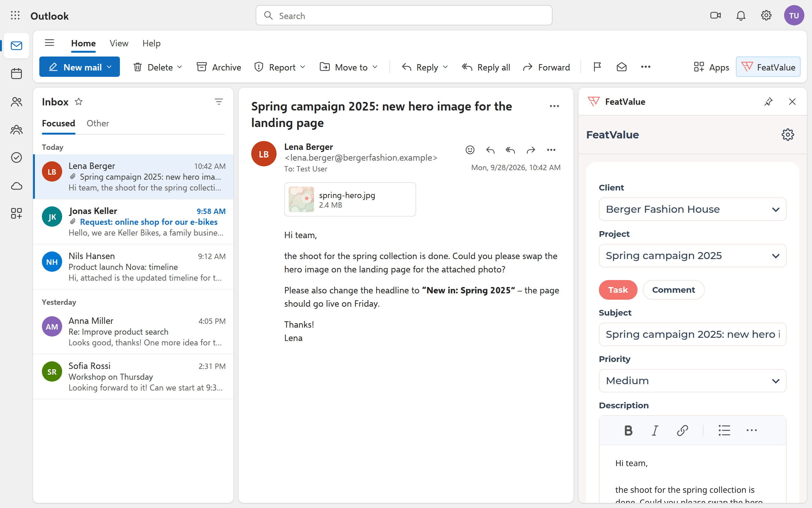Screen dimensions: 812x508
Task: Insert bulleted list in Description editor
Action: point(724,431)
